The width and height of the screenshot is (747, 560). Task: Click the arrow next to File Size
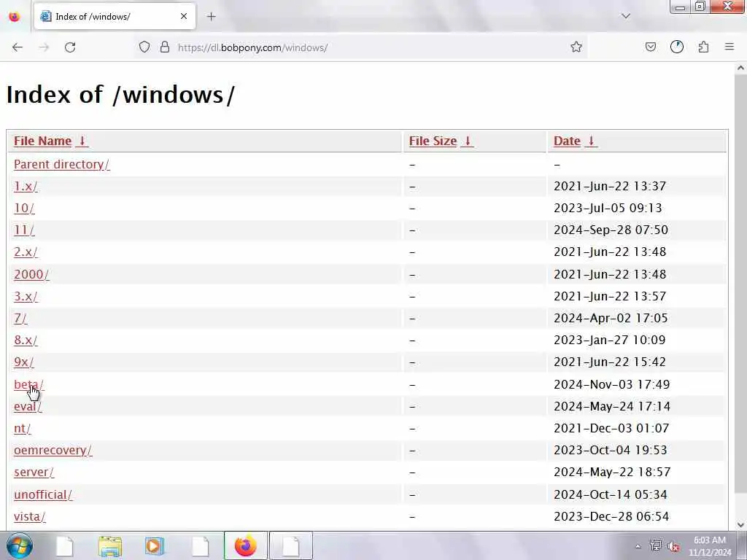(x=468, y=141)
